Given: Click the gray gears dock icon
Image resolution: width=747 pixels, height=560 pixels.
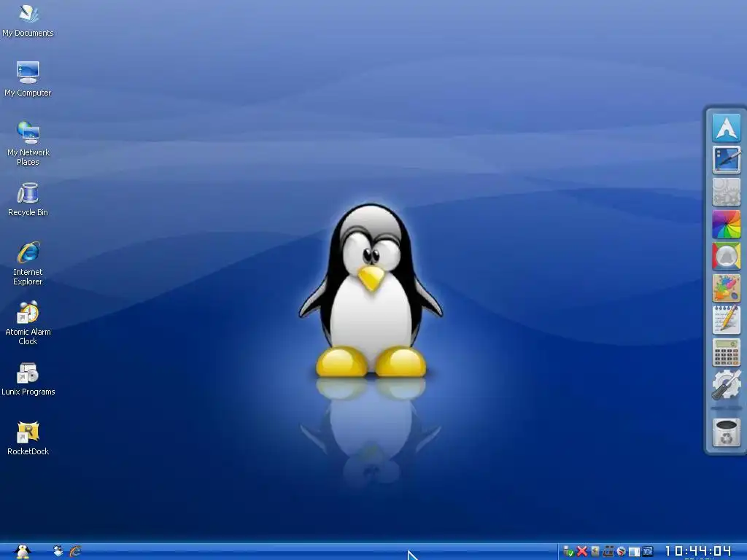Looking at the screenshot, I should [x=726, y=192].
